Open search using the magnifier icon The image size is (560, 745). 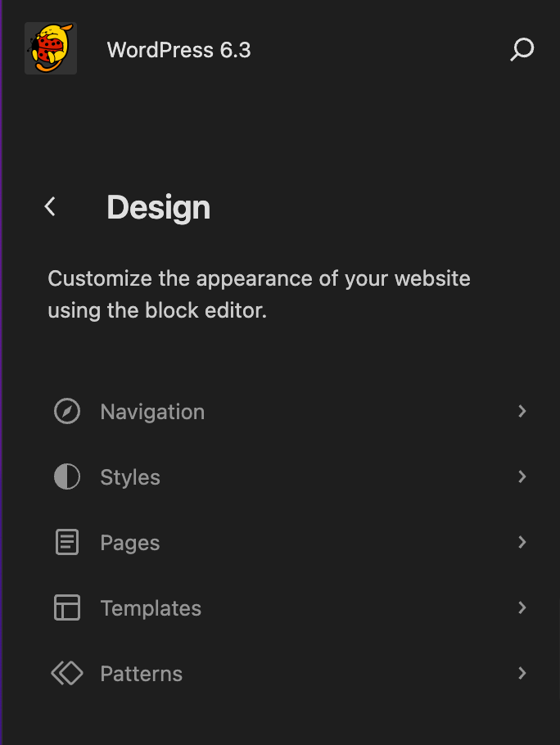tap(521, 49)
